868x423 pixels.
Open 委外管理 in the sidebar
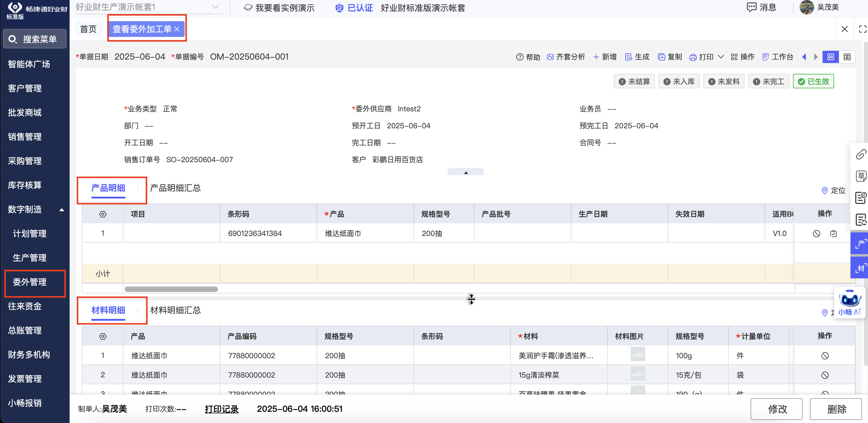[30, 282]
